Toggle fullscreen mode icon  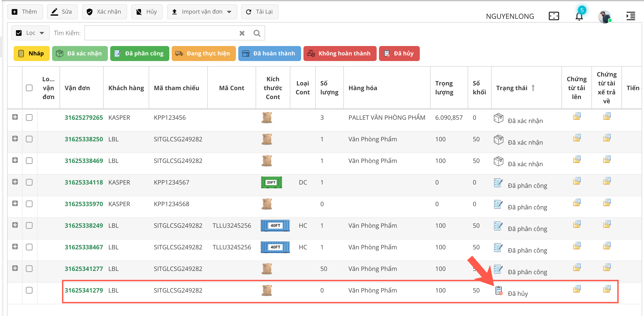(554, 16)
